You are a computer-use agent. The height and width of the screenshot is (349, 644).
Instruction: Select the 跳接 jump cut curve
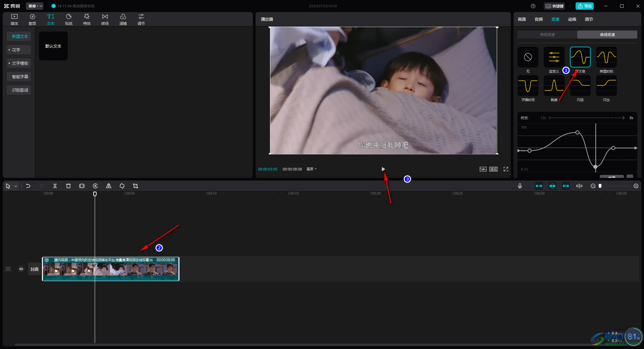coord(554,86)
